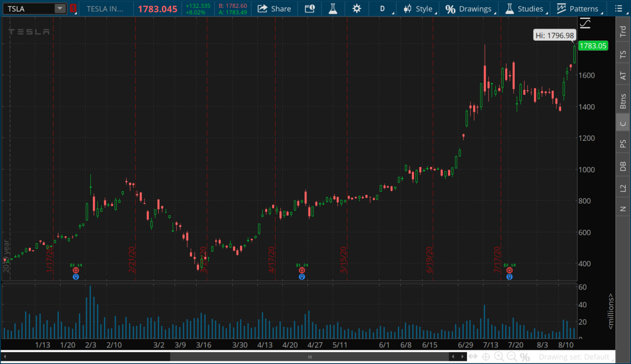
Task: Open the Drawing set: Default selector
Action: click(x=577, y=357)
